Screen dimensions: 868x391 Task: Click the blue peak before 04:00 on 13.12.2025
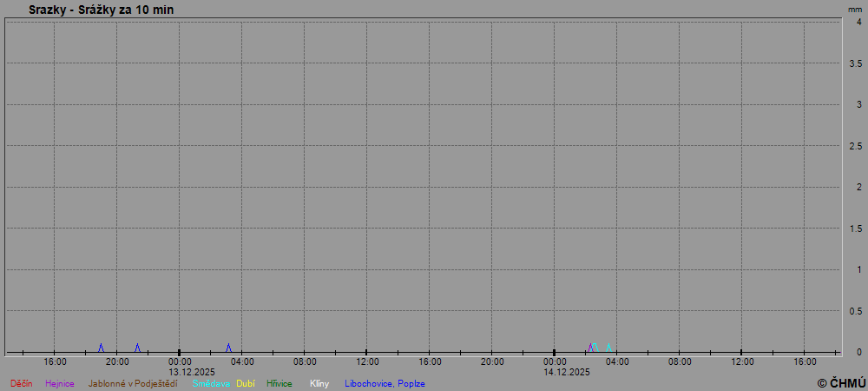pyautogui.click(x=228, y=347)
